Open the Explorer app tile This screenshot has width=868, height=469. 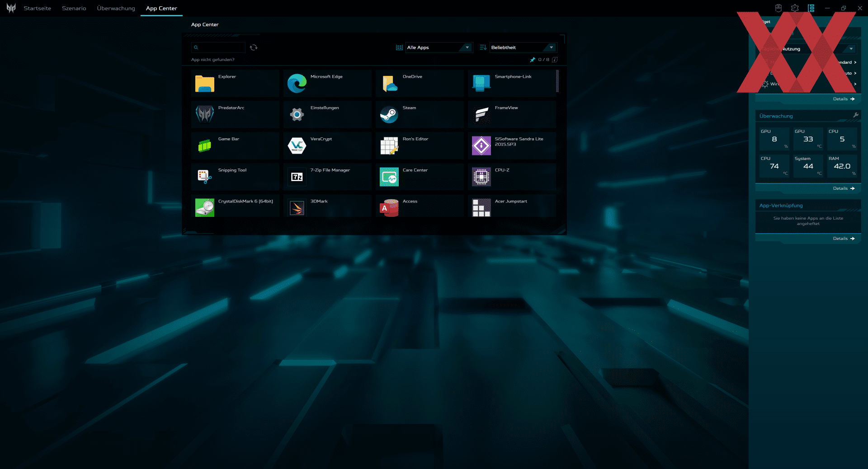tap(235, 84)
